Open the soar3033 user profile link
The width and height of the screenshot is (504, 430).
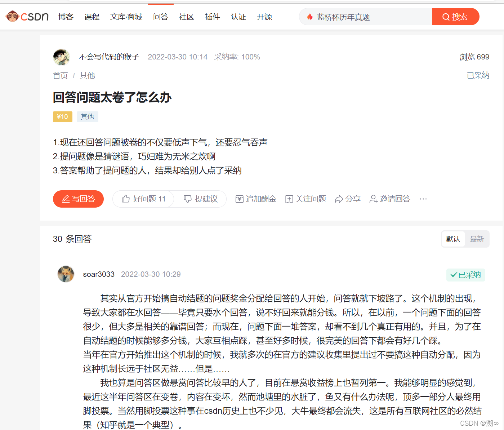pos(99,274)
